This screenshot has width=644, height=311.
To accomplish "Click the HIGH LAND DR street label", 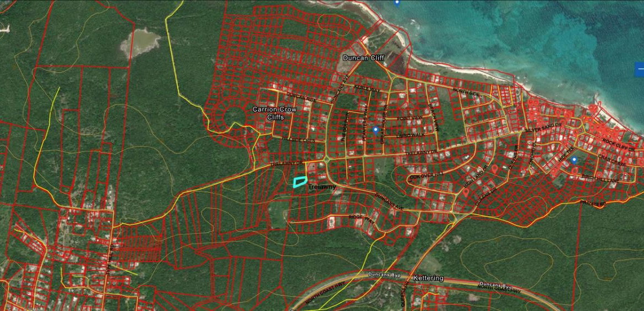I will [x=475, y=176].
